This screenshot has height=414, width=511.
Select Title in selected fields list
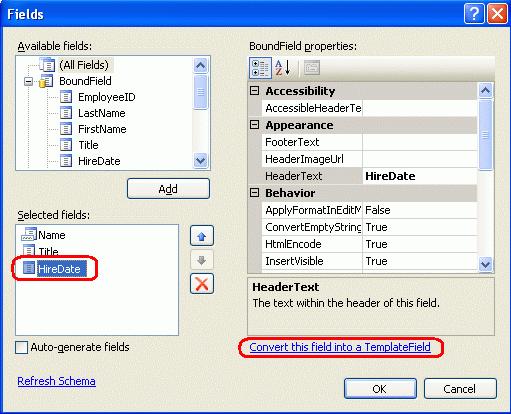click(x=48, y=251)
